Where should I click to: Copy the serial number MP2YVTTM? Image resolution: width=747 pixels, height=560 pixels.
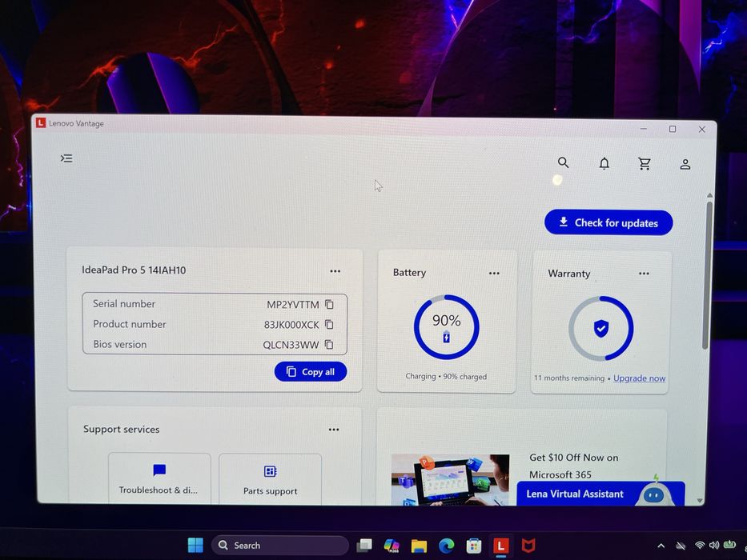329,304
